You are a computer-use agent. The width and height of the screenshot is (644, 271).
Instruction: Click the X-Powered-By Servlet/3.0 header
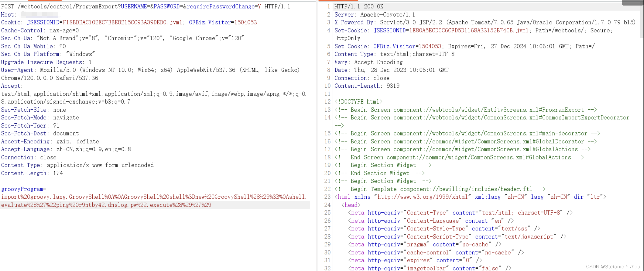[x=485, y=22]
